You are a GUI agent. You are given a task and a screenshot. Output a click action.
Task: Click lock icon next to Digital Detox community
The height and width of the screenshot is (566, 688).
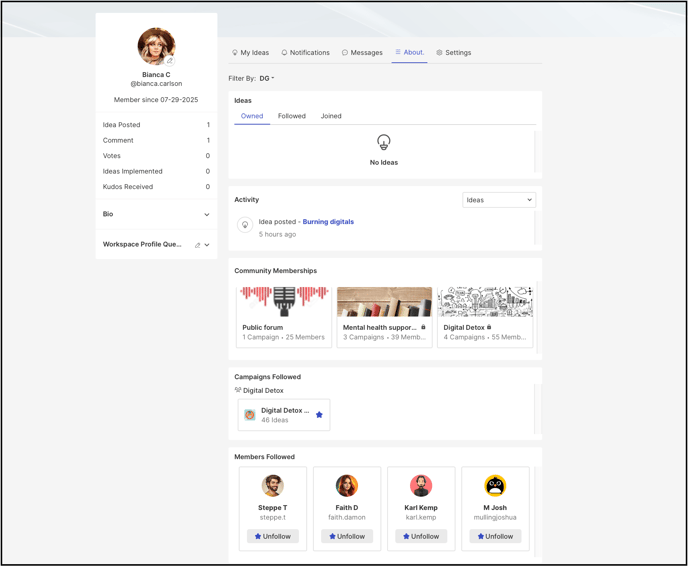[489, 327]
